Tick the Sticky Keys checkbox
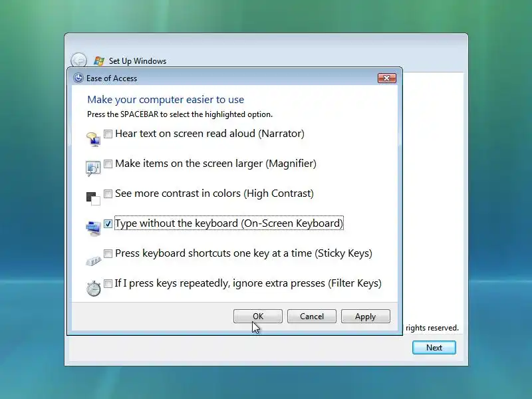Screen dimensions: 532x399 (108, 253)
